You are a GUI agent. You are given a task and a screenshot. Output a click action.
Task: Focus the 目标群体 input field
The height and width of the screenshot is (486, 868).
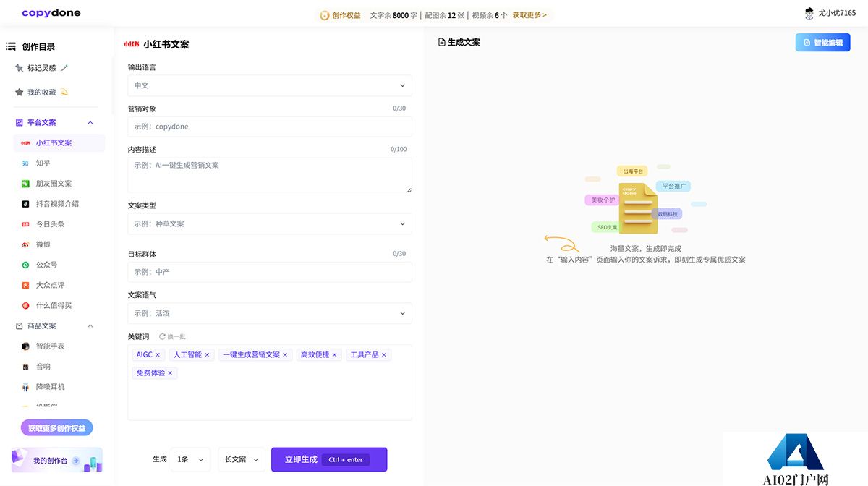270,272
